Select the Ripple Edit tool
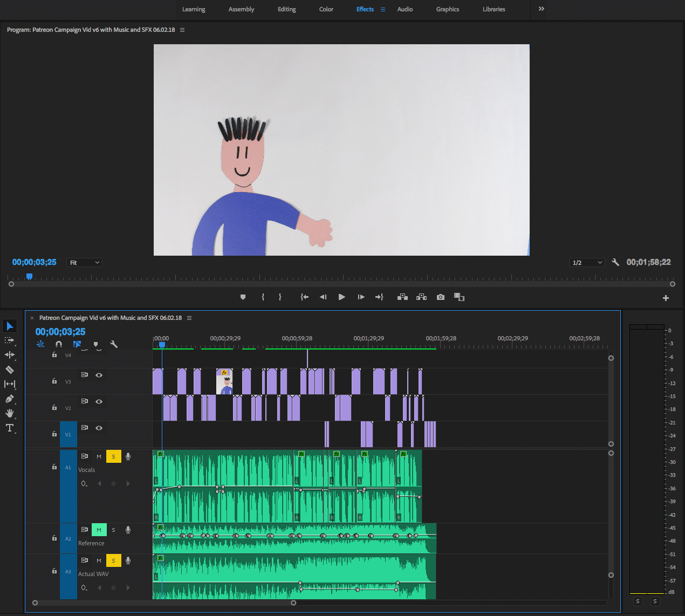Screen dimensions: 685x616 [x=9, y=355]
